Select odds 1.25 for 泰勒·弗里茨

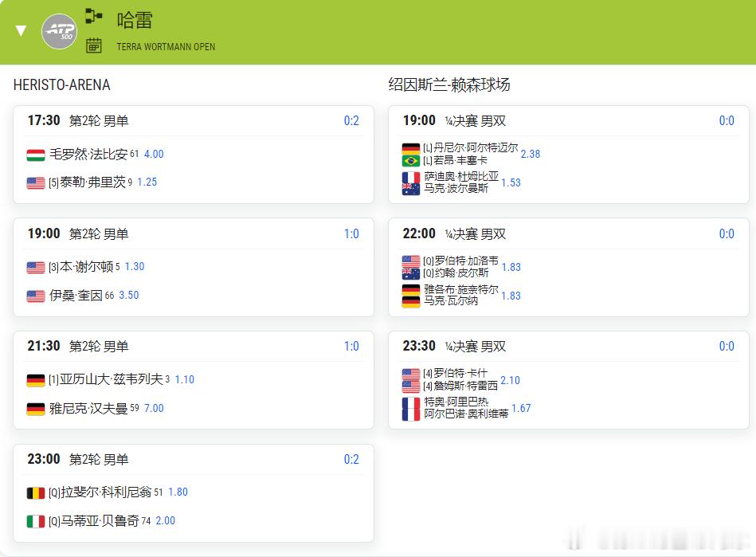147,182
